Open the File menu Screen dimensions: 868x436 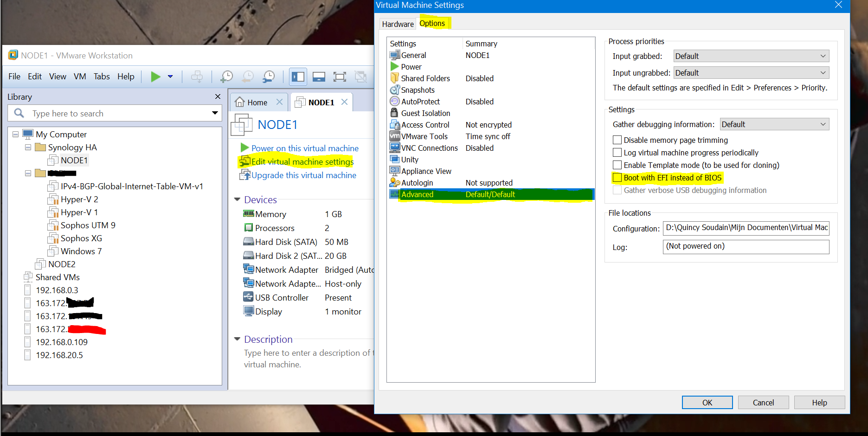[x=14, y=77]
